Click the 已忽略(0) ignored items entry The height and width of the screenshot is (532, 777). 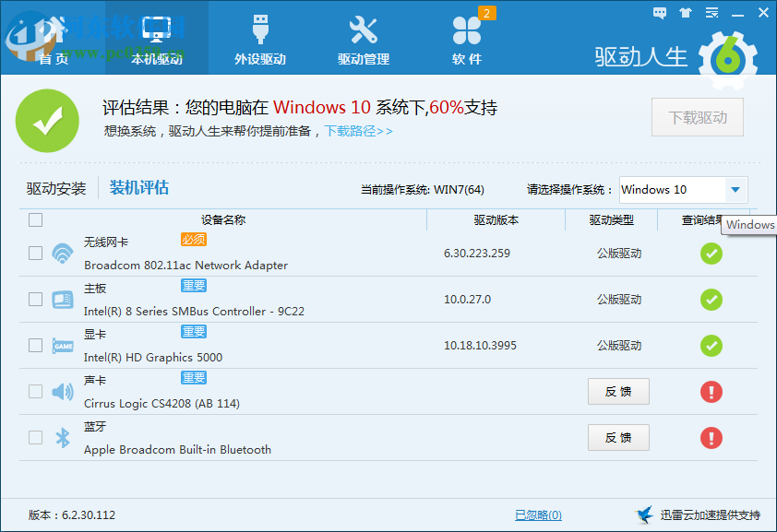click(536, 514)
